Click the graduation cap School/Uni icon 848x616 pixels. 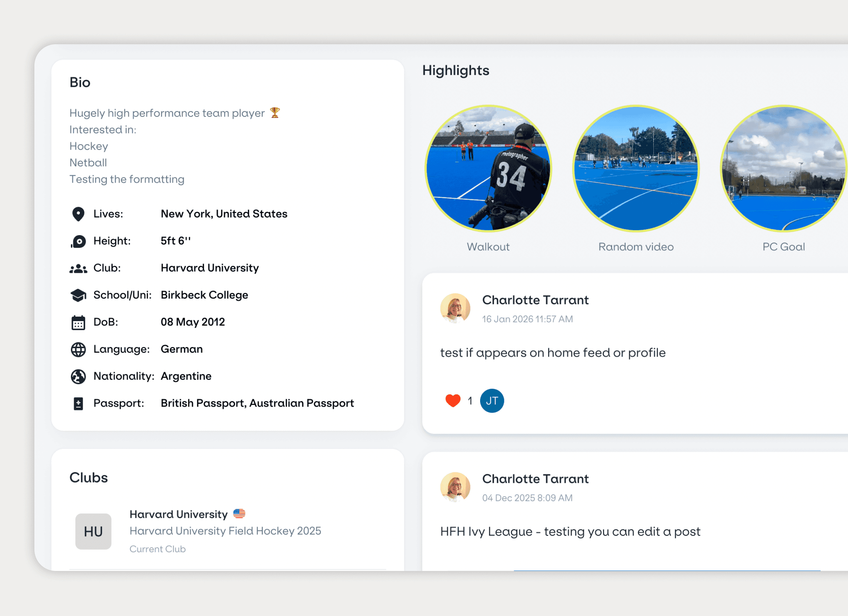point(78,295)
